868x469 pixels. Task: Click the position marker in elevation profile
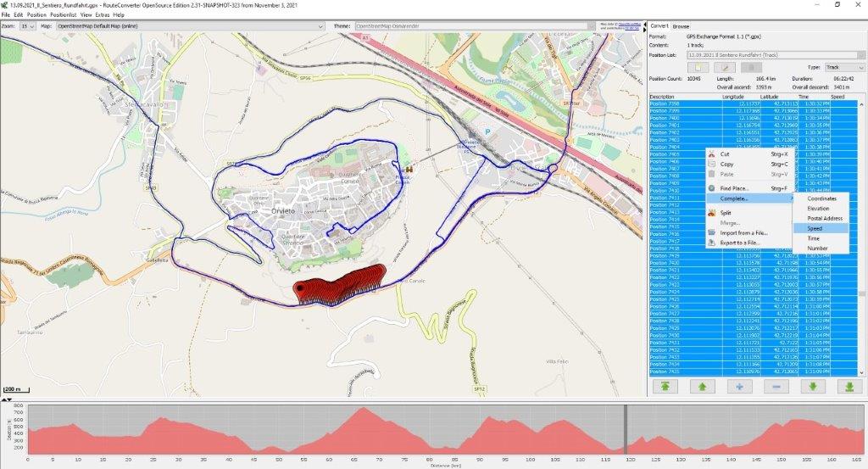[x=626, y=431]
